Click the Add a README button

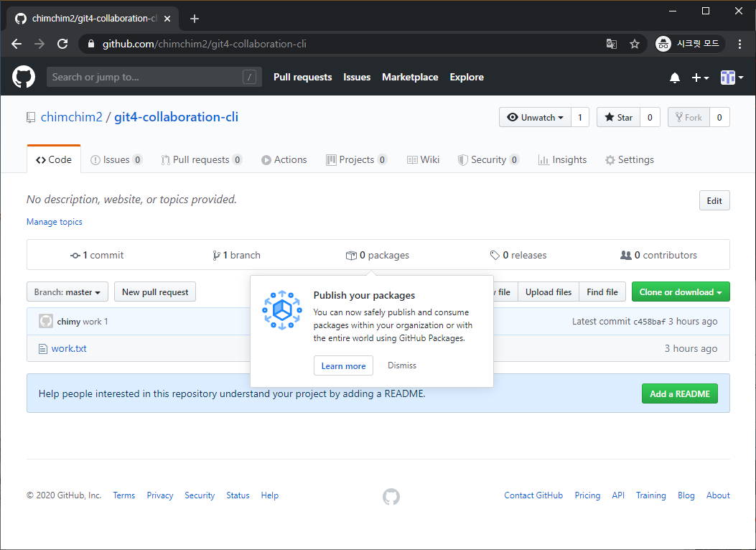(x=680, y=393)
